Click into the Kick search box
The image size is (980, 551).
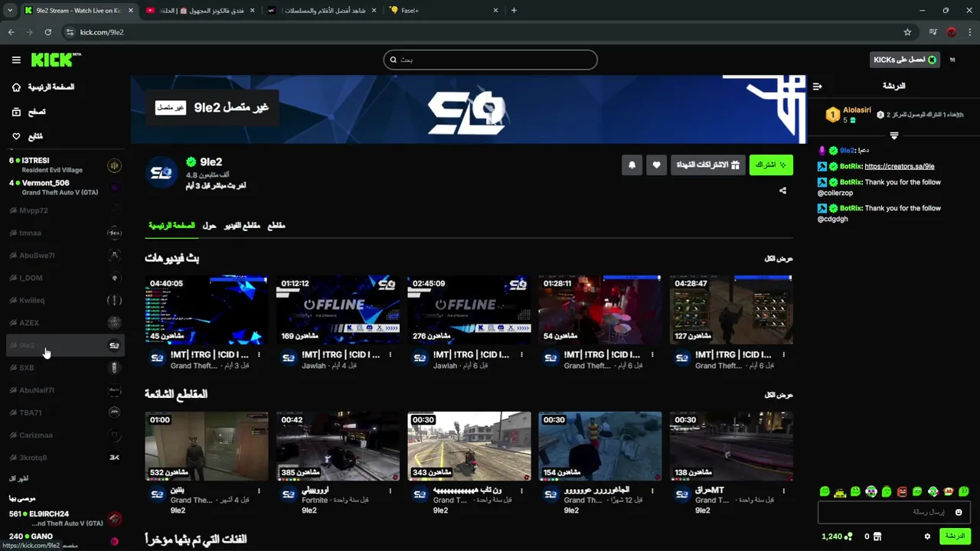[490, 60]
